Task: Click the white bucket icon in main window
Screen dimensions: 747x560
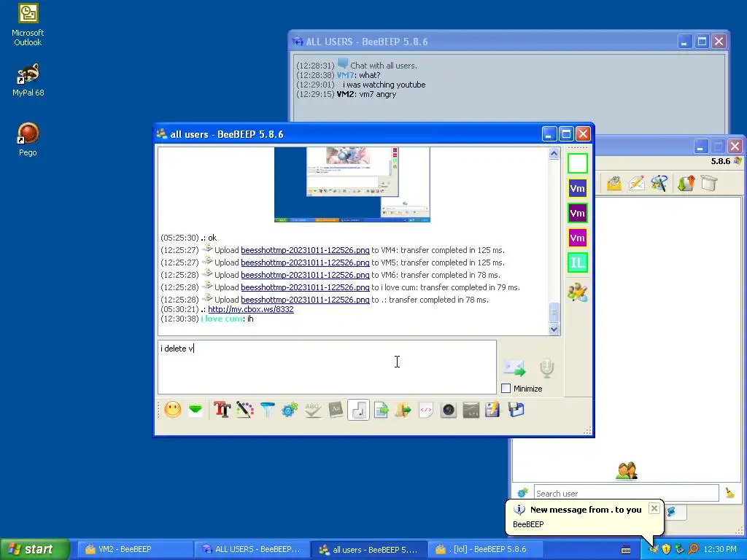Action: (709, 183)
